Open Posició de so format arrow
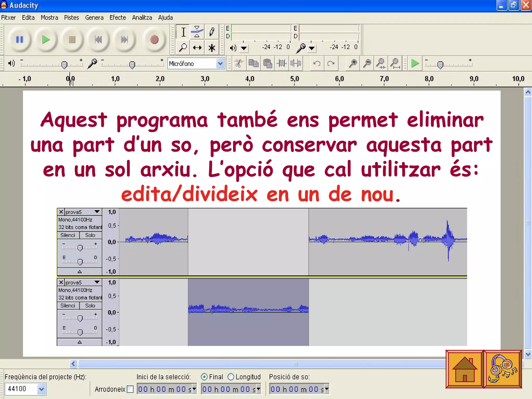Viewport: 532px width, 399px height. [327, 389]
